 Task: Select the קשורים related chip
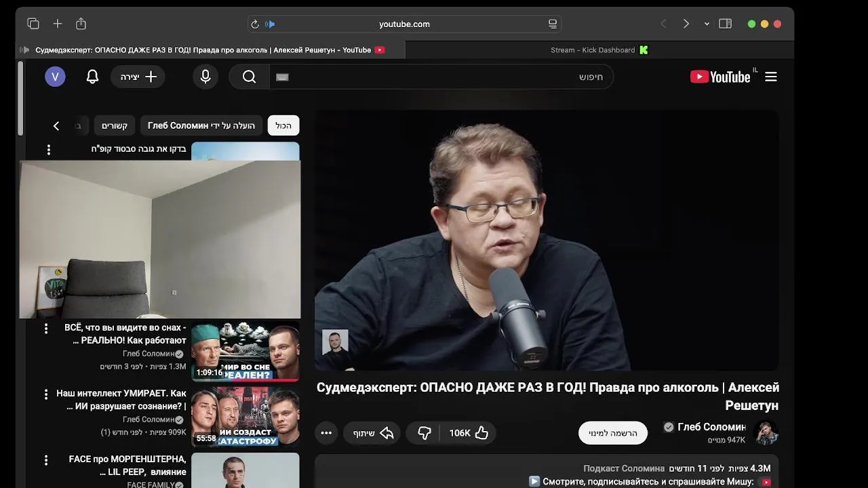(115, 125)
